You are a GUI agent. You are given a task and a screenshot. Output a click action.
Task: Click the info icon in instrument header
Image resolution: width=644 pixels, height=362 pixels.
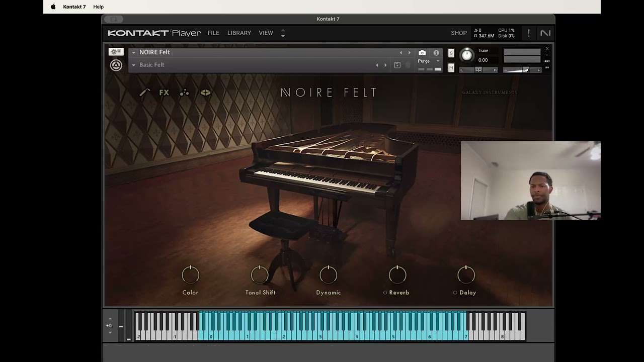pyautogui.click(x=436, y=53)
